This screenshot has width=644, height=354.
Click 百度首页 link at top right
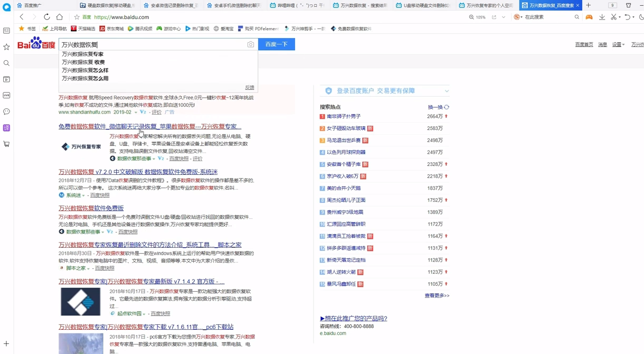(584, 44)
